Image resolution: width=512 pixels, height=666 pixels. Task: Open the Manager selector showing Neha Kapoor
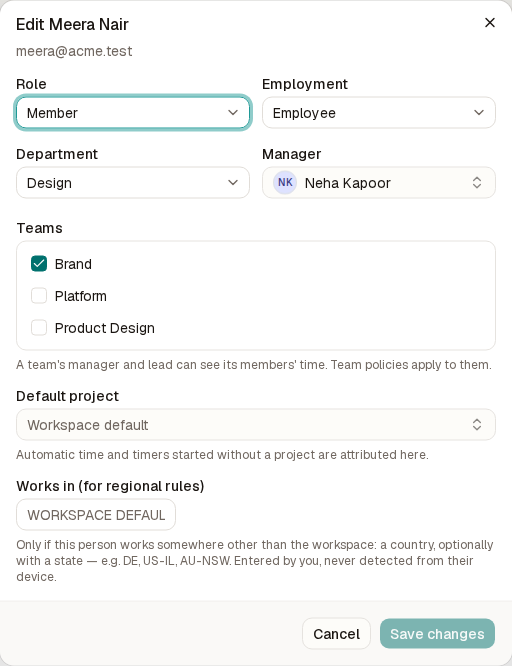point(379,183)
